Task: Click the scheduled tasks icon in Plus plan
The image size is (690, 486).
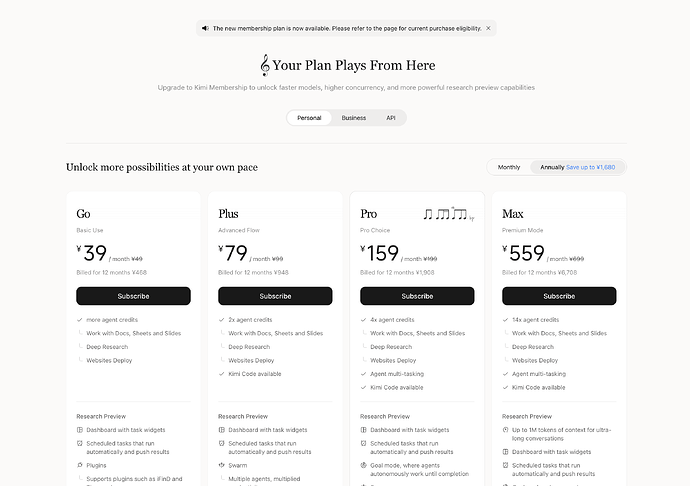Action: point(221,444)
